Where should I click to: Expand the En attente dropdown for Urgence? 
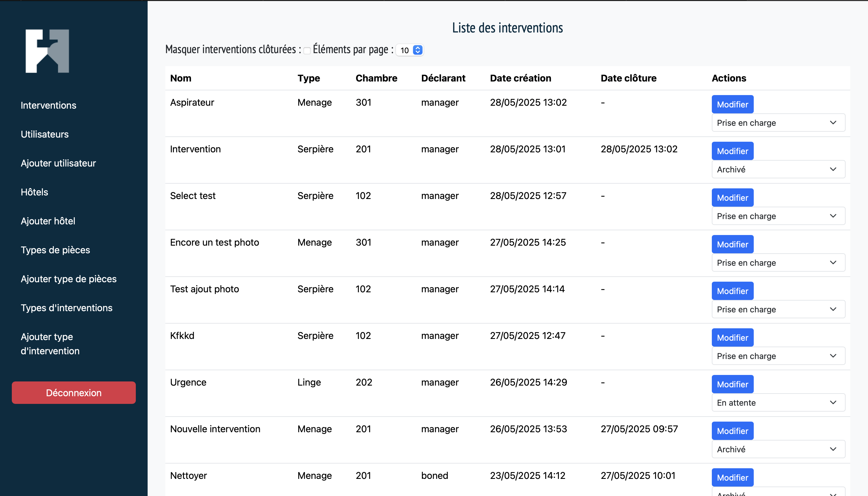778,403
